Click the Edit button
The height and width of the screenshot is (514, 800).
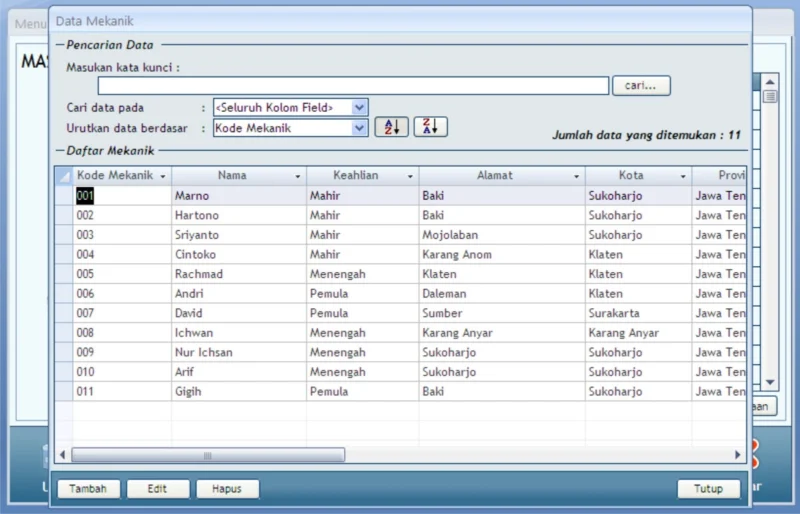click(x=158, y=488)
